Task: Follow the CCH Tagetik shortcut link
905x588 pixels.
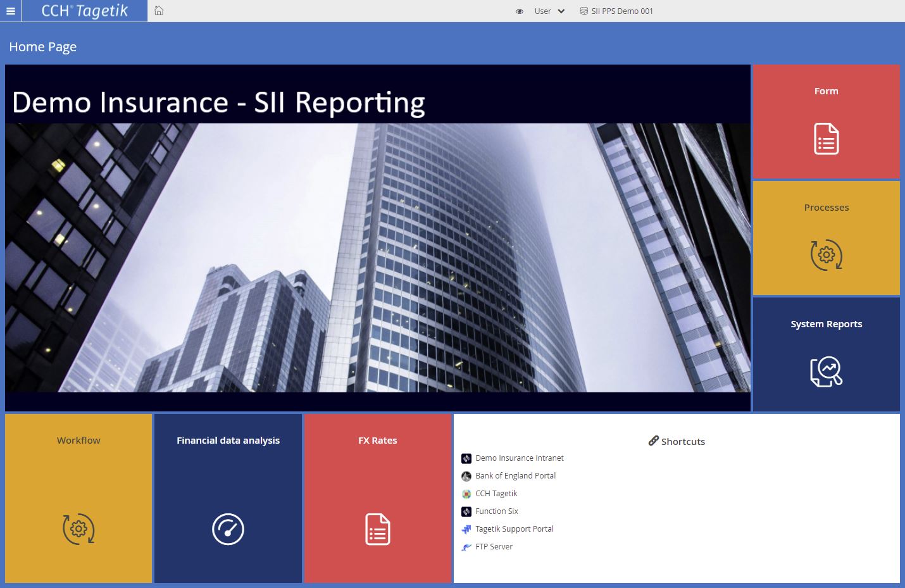Action: coord(496,494)
